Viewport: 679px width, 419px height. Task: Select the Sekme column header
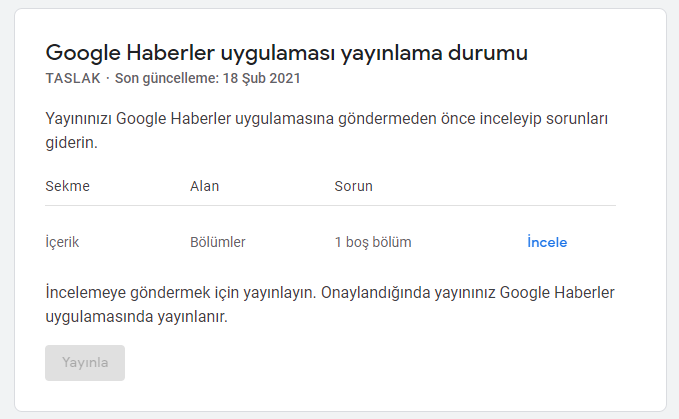coord(68,186)
